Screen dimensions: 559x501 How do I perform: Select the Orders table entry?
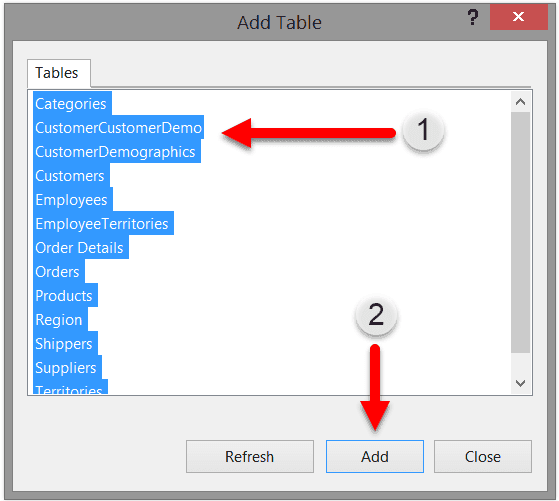[59, 271]
